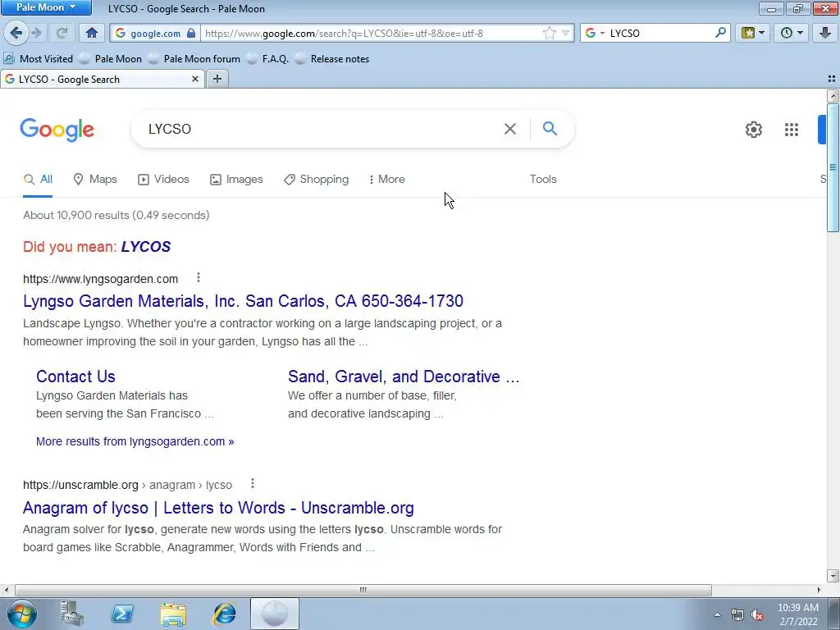Click the tab groups grid icon

click(832, 79)
